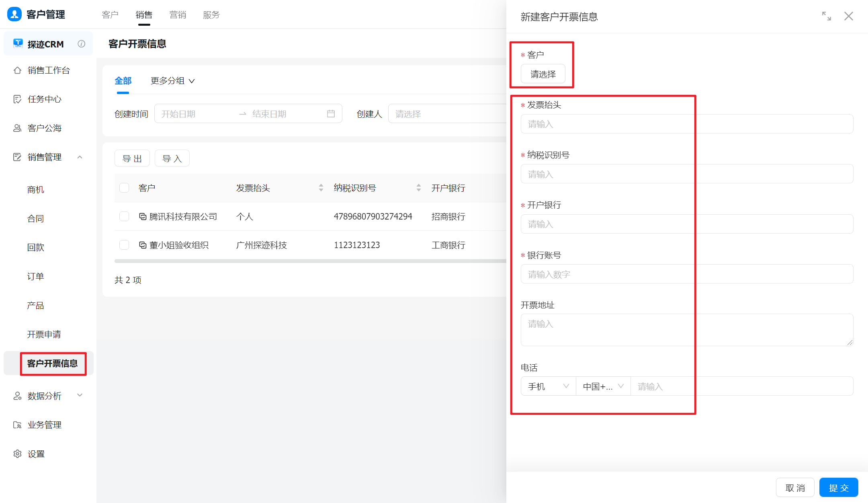Open 开票申请 in the sidebar menu
The image size is (868, 503).
pos(44,335)
